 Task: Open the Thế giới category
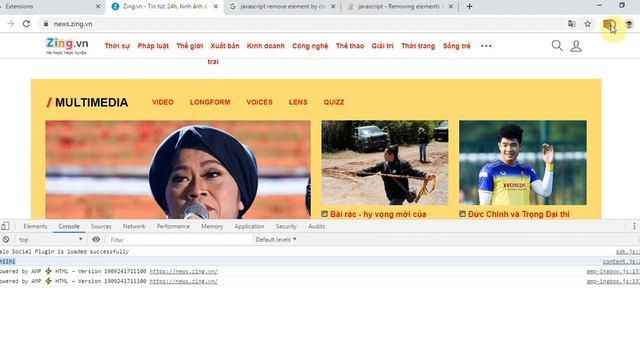point(189,46)
